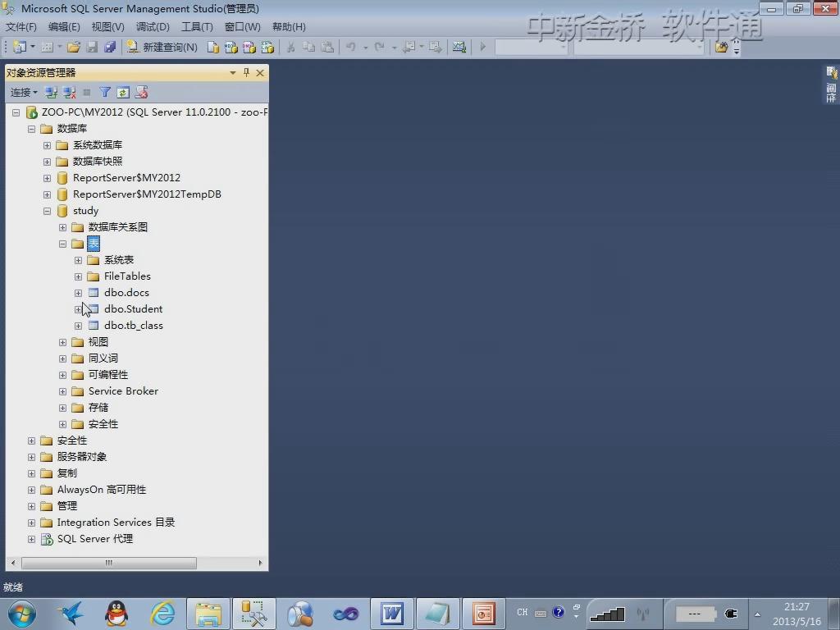The width and height of the screenshot is (840, 630).
Task: Expand the 系统数据库 folder
Action: pos(47,145)
